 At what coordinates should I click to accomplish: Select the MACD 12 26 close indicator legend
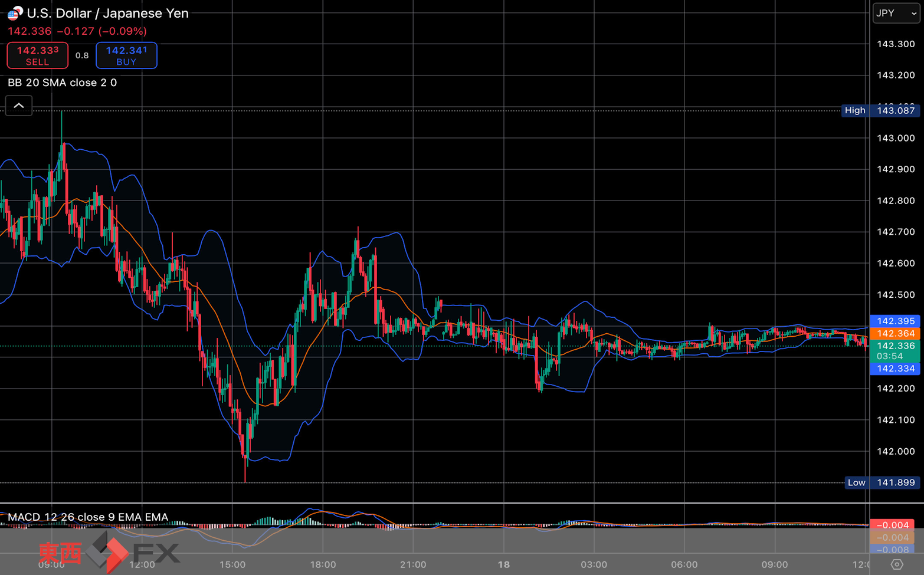[x=88, y=517]
